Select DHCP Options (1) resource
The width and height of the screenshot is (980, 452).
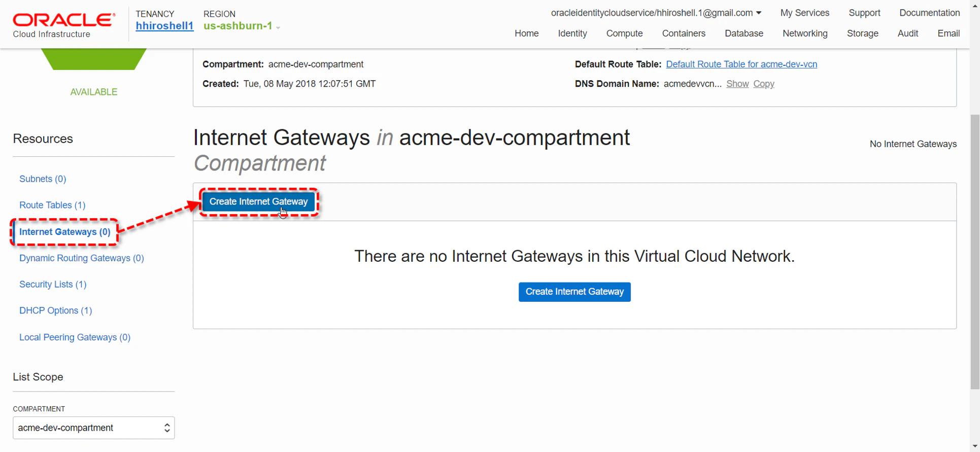56,311
